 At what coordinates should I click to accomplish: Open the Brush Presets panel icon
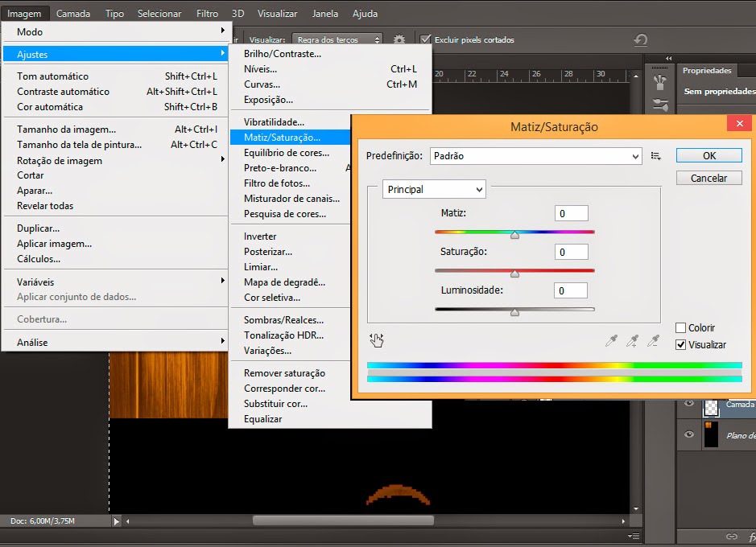point(660,104)
